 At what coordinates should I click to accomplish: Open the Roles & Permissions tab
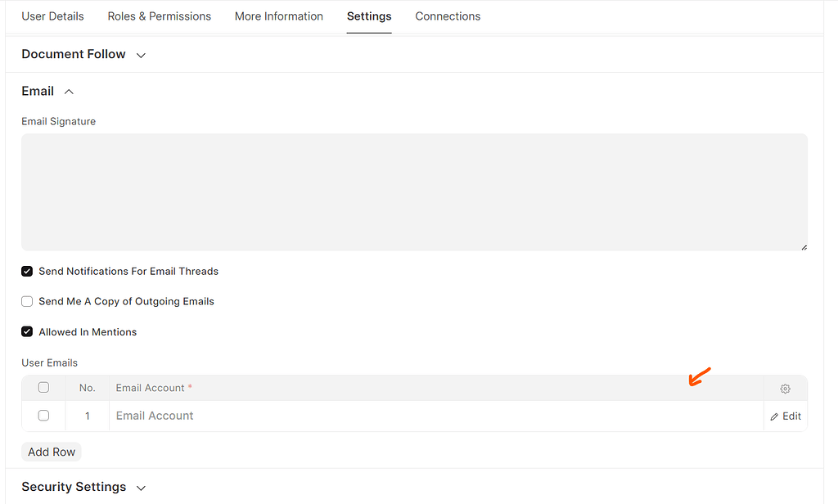tap(159, 16)
